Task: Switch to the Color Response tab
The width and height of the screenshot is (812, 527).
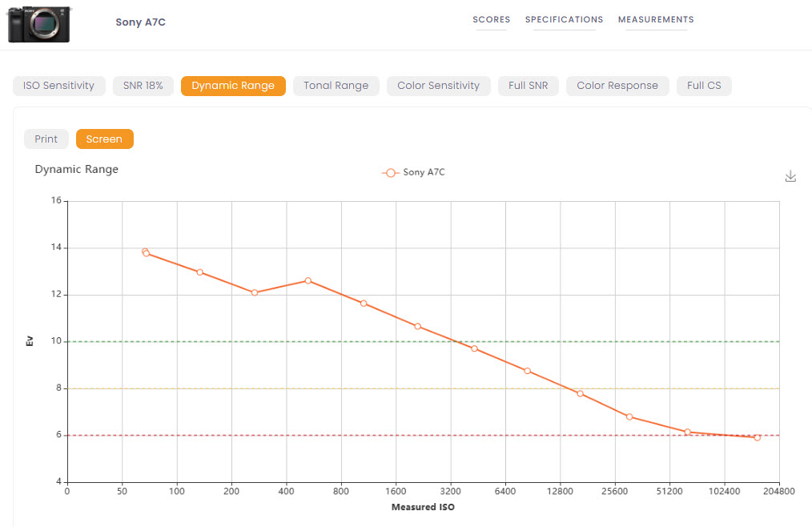Action: [617, 86]
